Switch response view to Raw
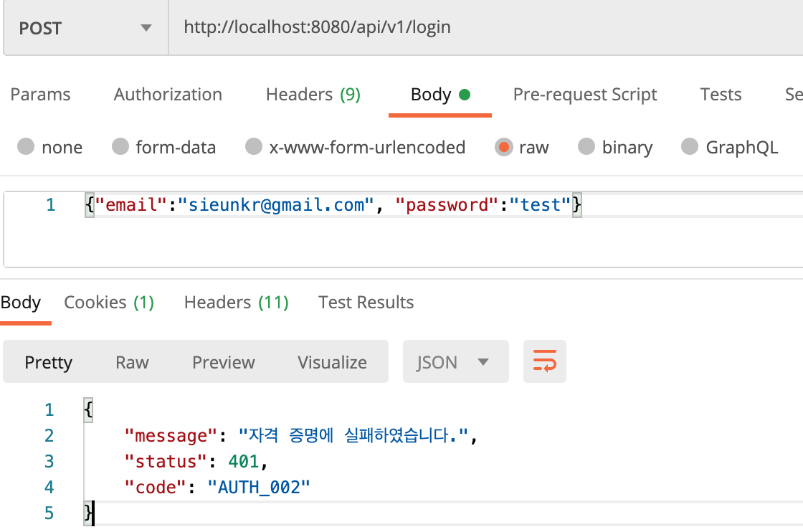The image size is (803, 532). (x=132, y=362)
